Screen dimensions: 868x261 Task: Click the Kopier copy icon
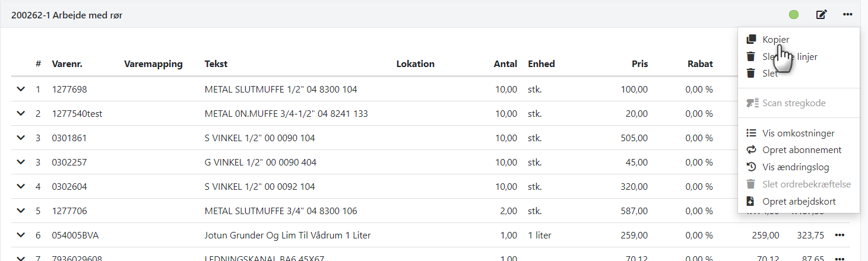[751, 39]
